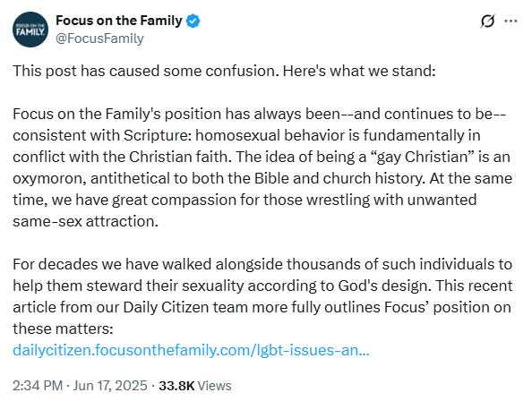This screenshot has height=401, width=532.
Task: Click the text 'same-sex attraction.'
Action: [x=85, y=221]
